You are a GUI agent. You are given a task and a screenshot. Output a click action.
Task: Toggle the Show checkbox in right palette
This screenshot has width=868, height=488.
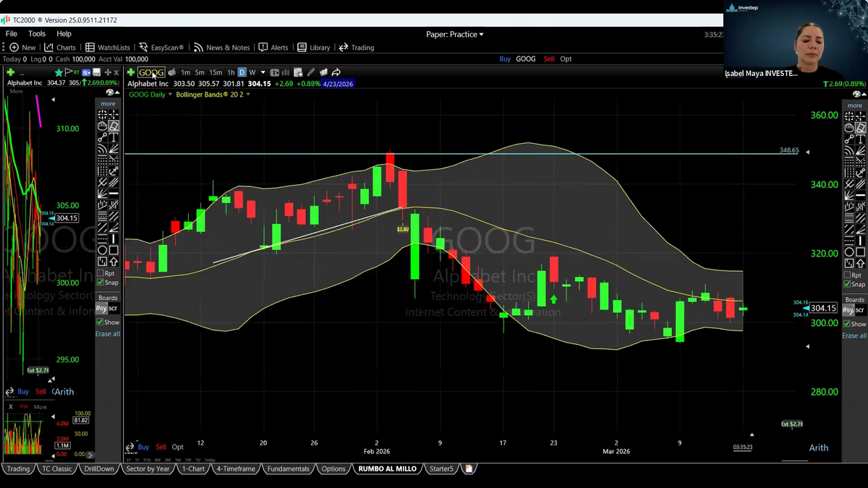point(848,323)
